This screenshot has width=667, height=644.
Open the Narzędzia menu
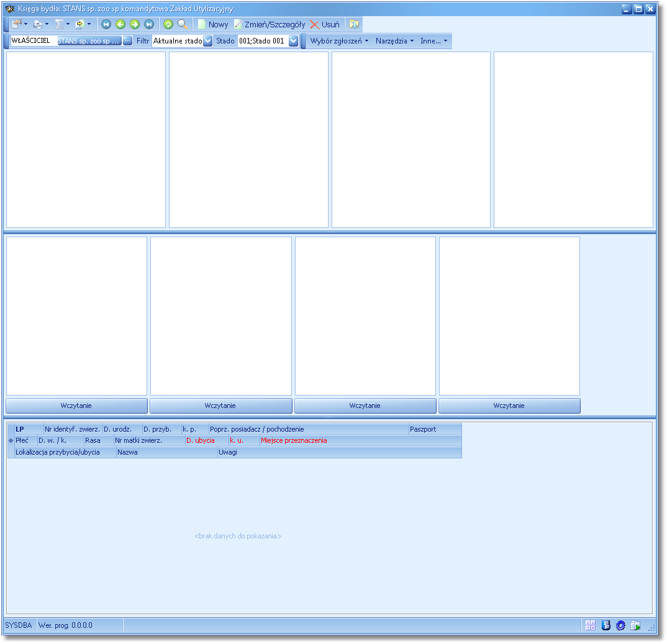tap(394, 41)
